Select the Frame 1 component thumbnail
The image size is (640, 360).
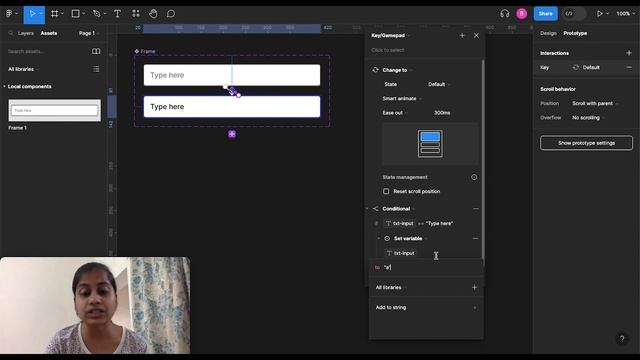click(x=55, y=110)
